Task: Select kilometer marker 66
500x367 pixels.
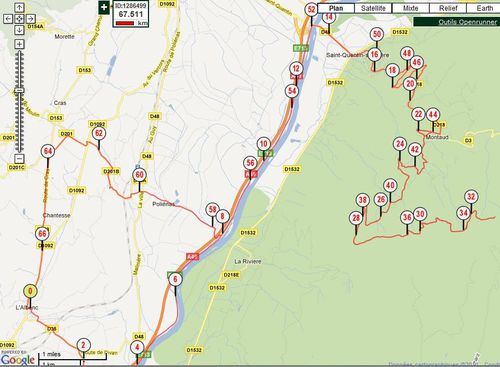Action: (x=42, y=234)
